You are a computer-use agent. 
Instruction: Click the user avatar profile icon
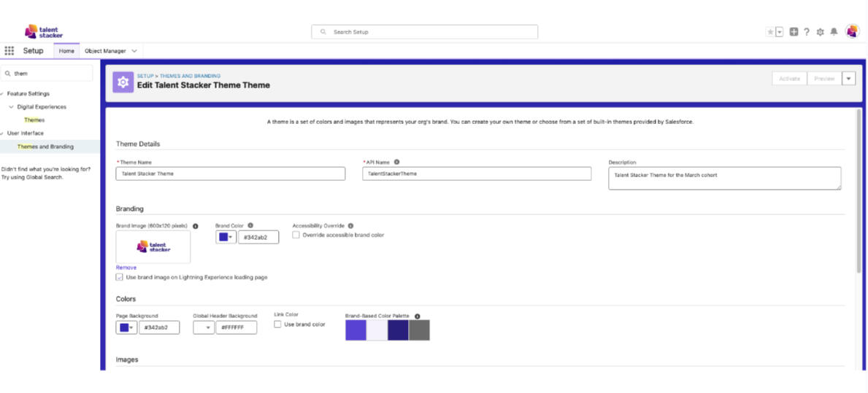pyautogui.click(x=852, y=31)
